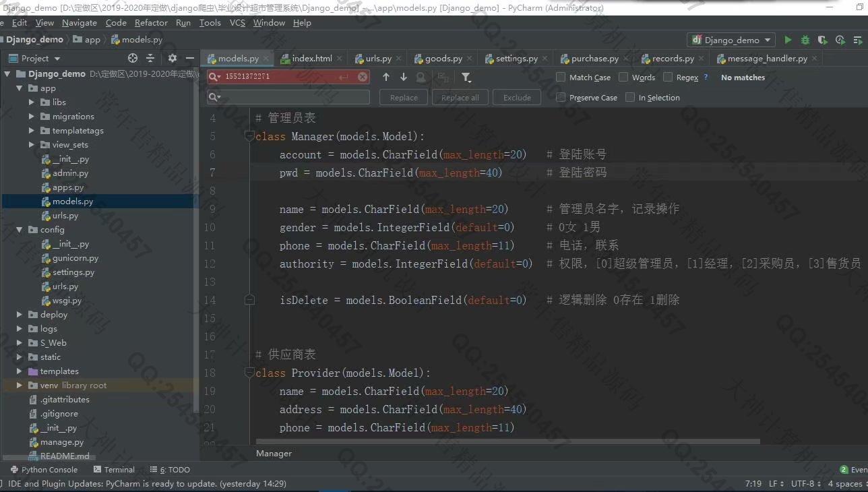Open the VCS menu

(237, 23)
